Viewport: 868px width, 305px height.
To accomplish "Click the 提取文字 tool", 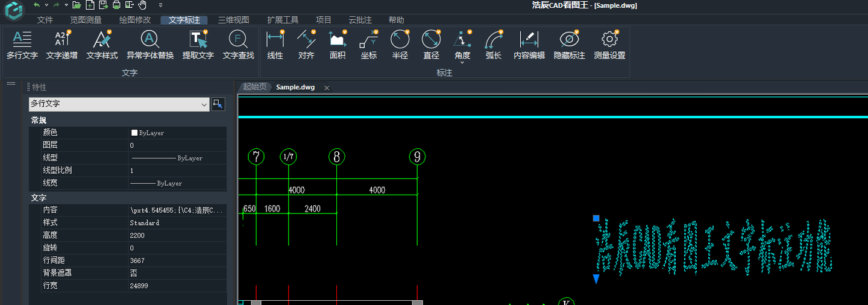I will (198, 45).
